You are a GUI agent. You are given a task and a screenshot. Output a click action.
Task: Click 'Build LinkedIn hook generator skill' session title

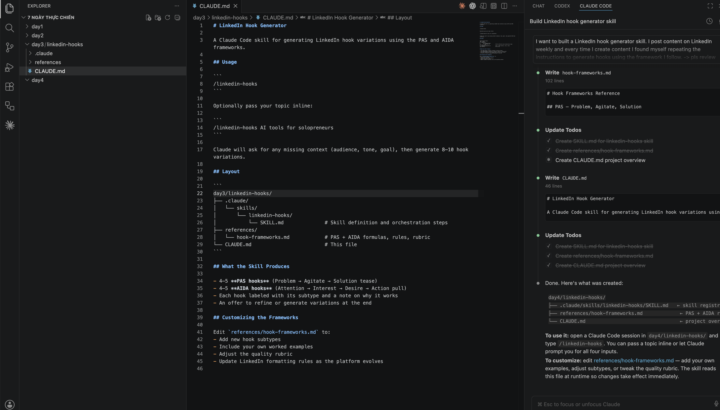coord(573,21)
